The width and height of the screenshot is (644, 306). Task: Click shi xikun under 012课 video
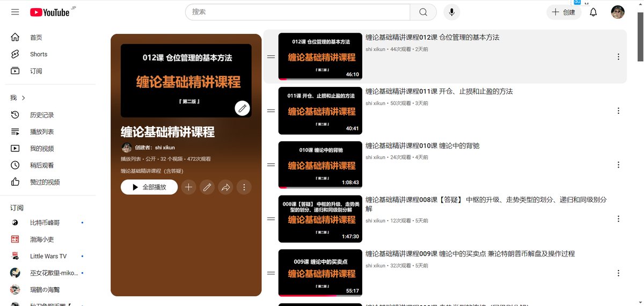pyautogui.click(x=376, y=49)
